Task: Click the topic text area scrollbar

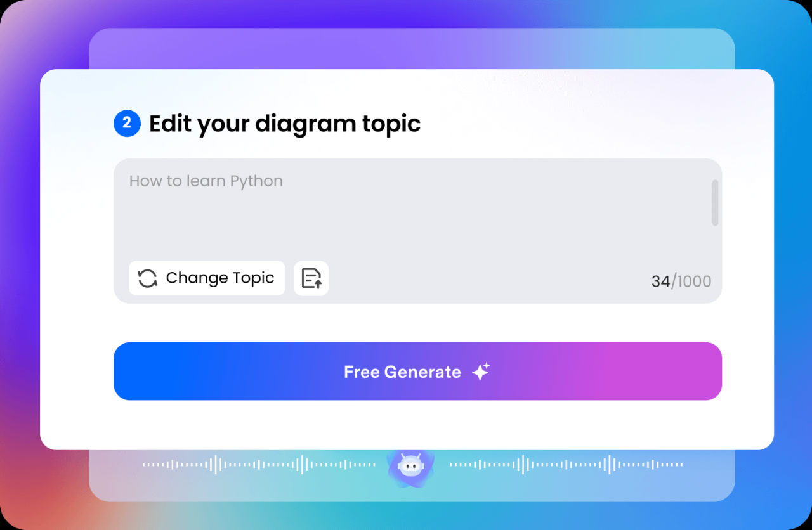Action: (x=715, y=203)
